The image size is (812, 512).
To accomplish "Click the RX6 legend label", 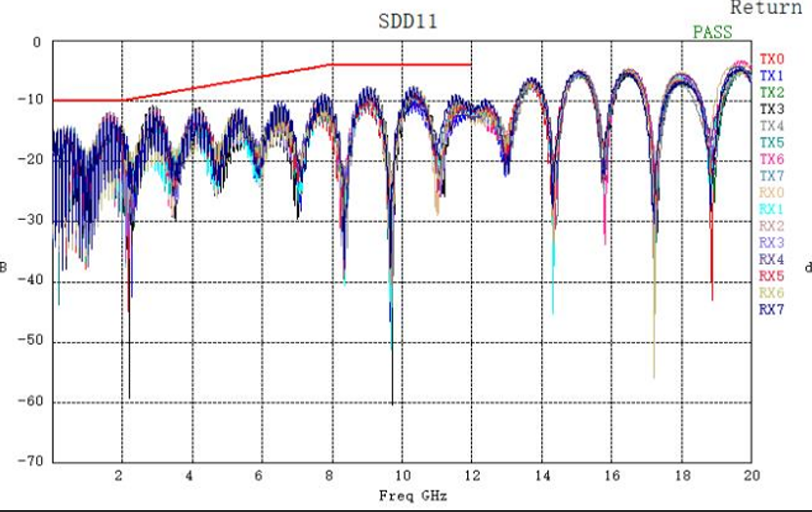I will tap(772, 293).
